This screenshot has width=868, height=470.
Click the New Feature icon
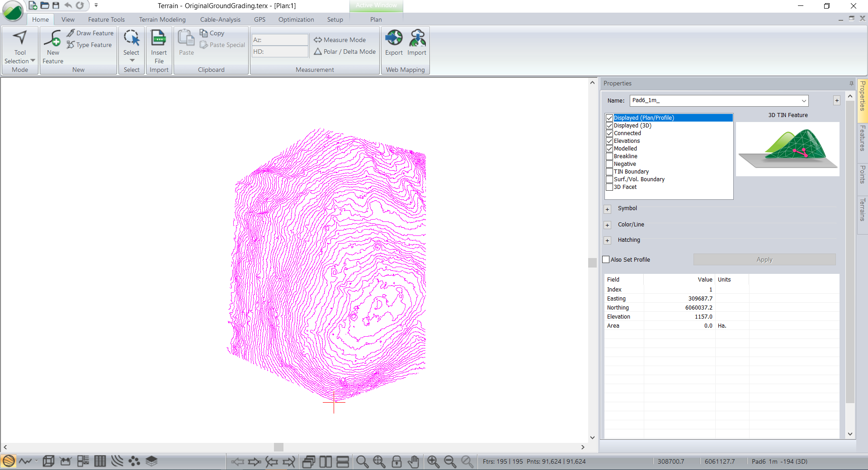pos(52,38)
